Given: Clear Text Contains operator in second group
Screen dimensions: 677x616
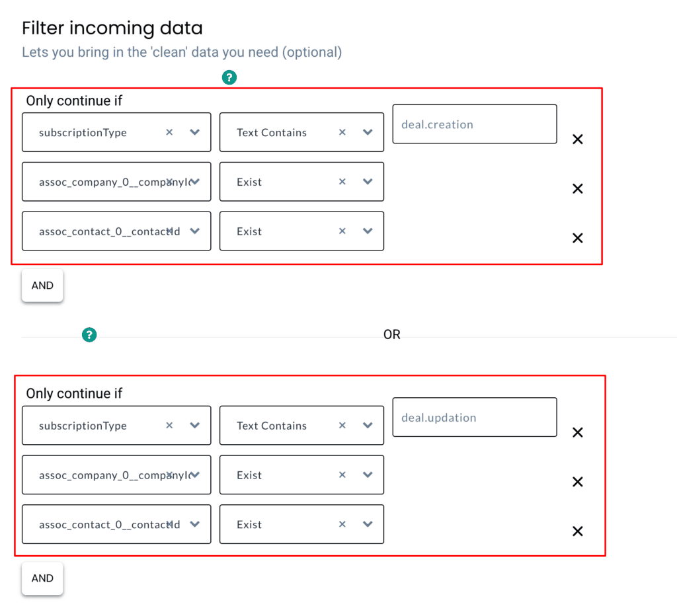Looking at the screenshot, I should tap(342, 425).
